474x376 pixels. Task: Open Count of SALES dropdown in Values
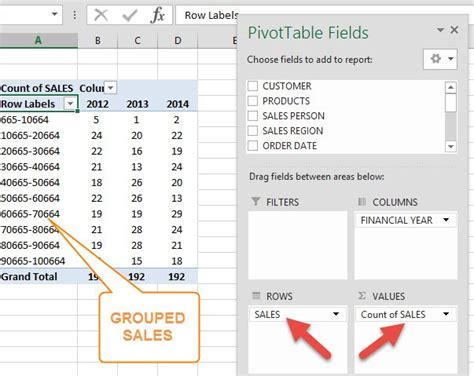446,314
